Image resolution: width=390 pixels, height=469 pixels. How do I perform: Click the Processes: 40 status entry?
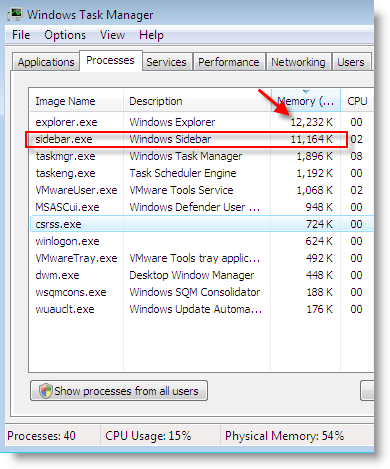click(41, 436)
